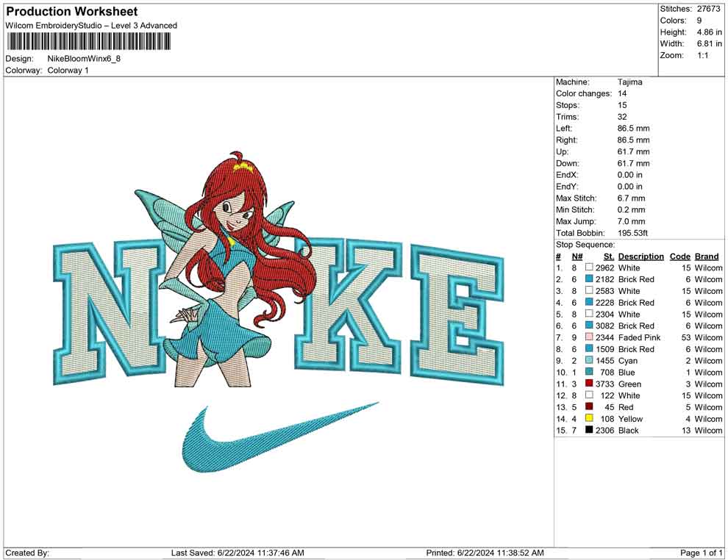Click the Stitches value "27673"
This screenshot has height=560, width=728.
click(x=708, y=9)
